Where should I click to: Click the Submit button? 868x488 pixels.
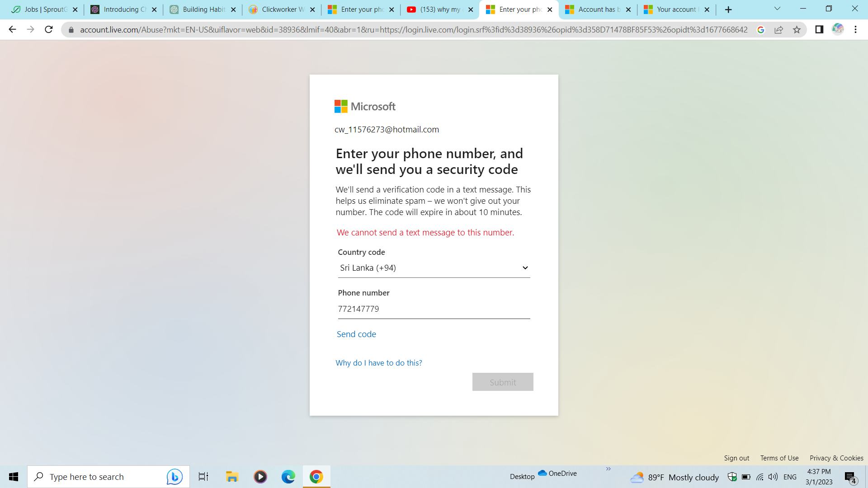[x=503, y=382]
